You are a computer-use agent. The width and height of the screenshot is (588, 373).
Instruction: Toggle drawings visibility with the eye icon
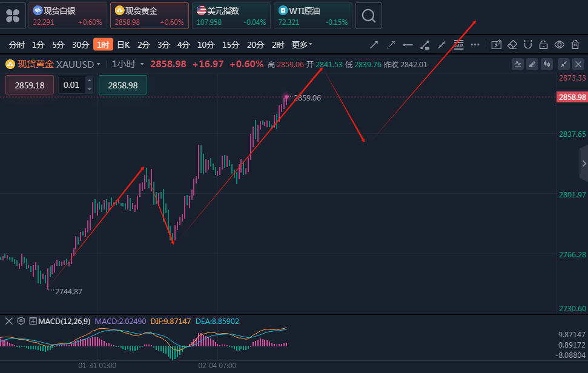(560, 45)
